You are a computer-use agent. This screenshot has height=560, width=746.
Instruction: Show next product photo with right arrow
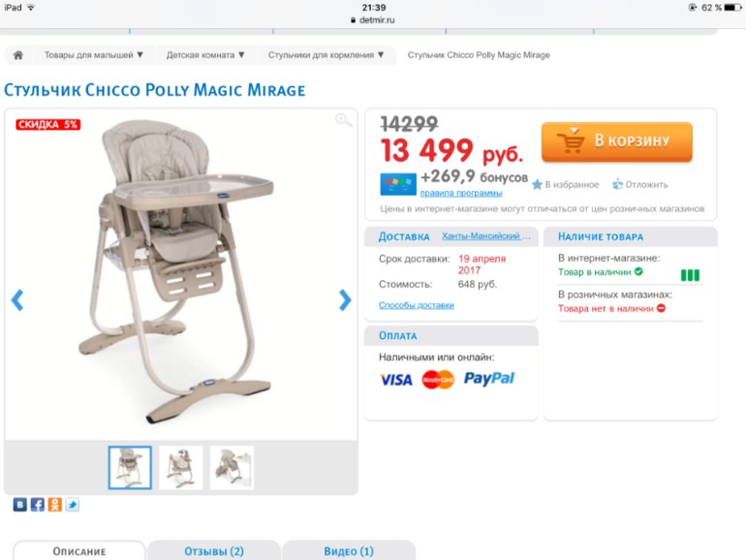tap(345, 300)
